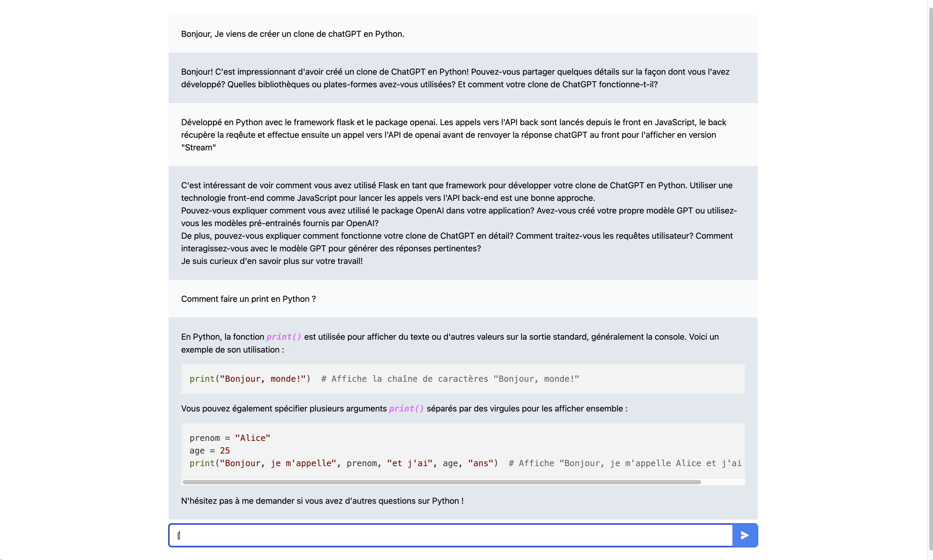Click first inline print() code in reply

283,337
